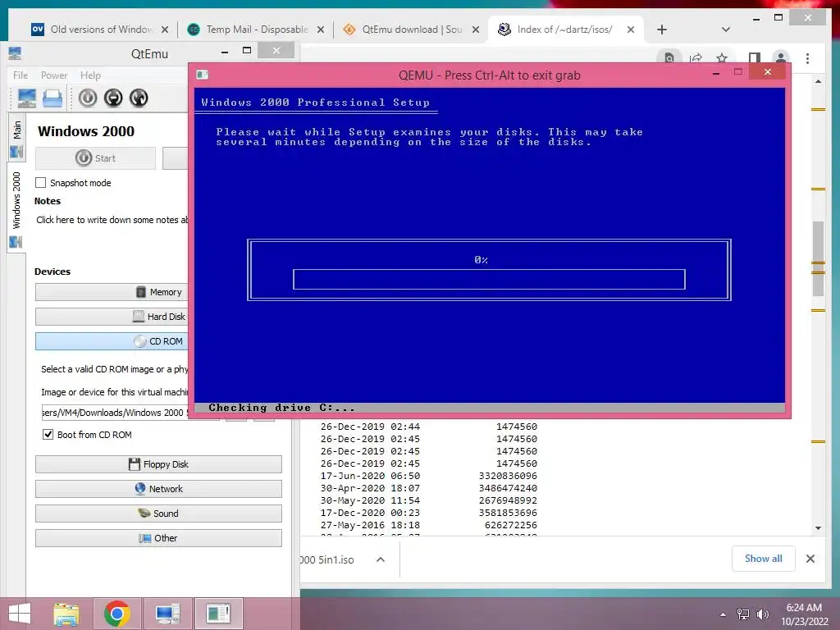The height and width of the screenshot is (630, 840).
Task: Click the volume speaker tray icon
Action: pyautogui.click(x=763, y=614)
